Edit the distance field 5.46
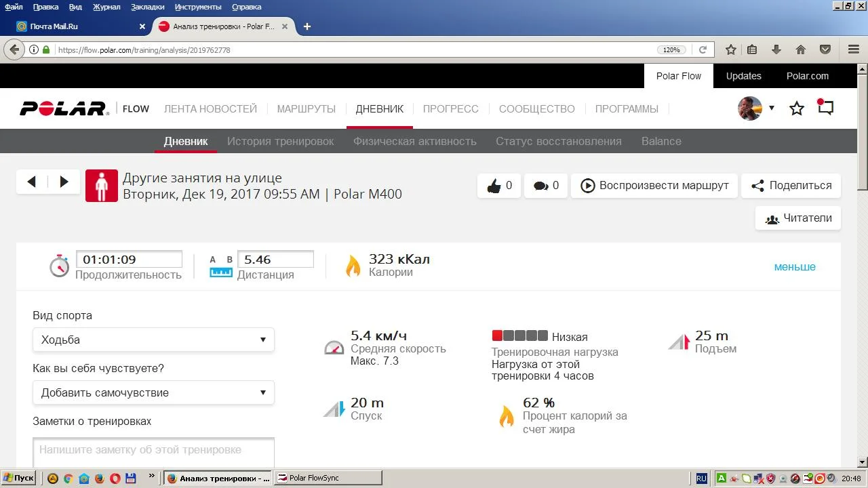 (275, 259)
